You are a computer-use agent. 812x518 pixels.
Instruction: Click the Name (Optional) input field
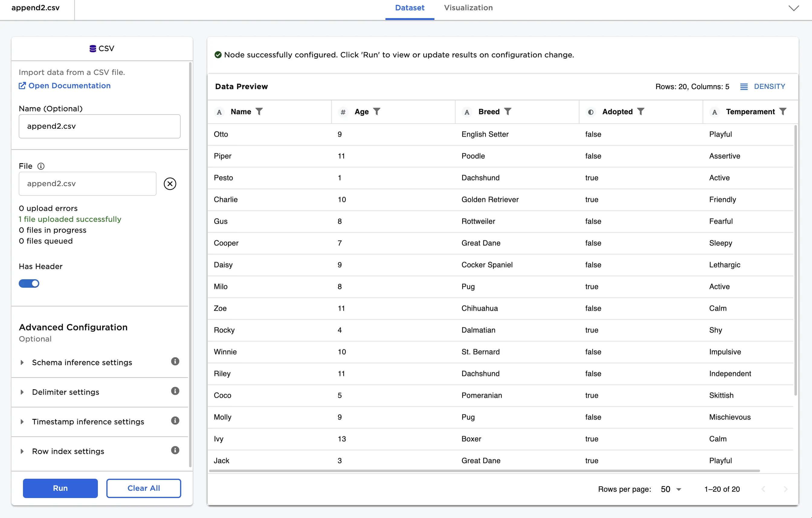pyautogui.click(x=99, y=126)
